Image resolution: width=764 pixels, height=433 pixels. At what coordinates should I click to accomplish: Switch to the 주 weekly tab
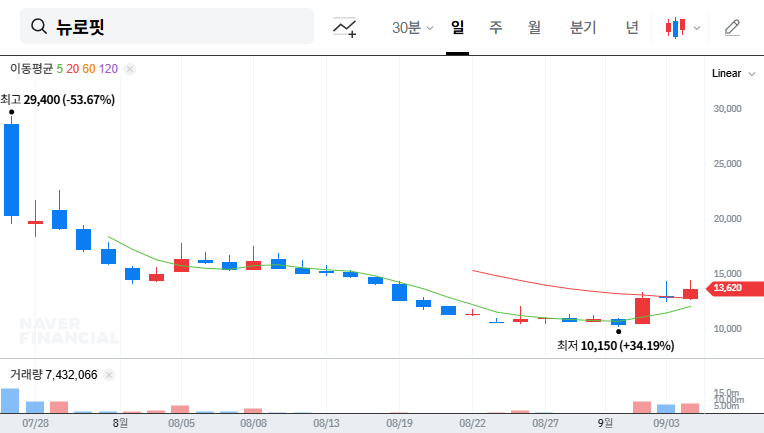(496, 27)
